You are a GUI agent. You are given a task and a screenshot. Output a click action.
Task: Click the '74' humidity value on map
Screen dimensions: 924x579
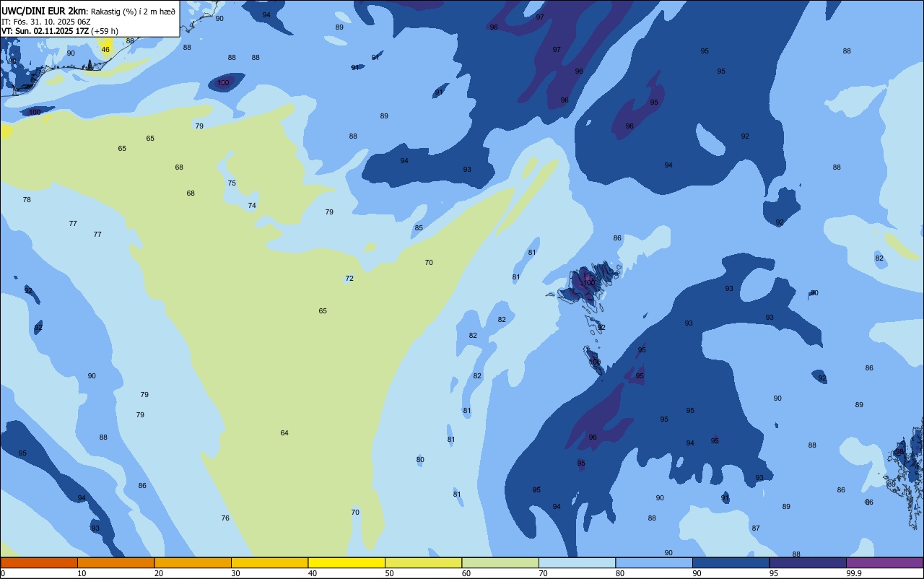coord(252,206)
